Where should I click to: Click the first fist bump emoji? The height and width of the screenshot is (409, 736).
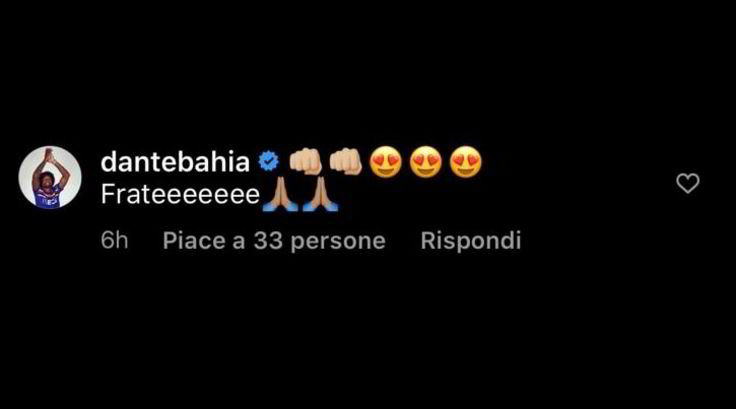click(x=305, y=162)
